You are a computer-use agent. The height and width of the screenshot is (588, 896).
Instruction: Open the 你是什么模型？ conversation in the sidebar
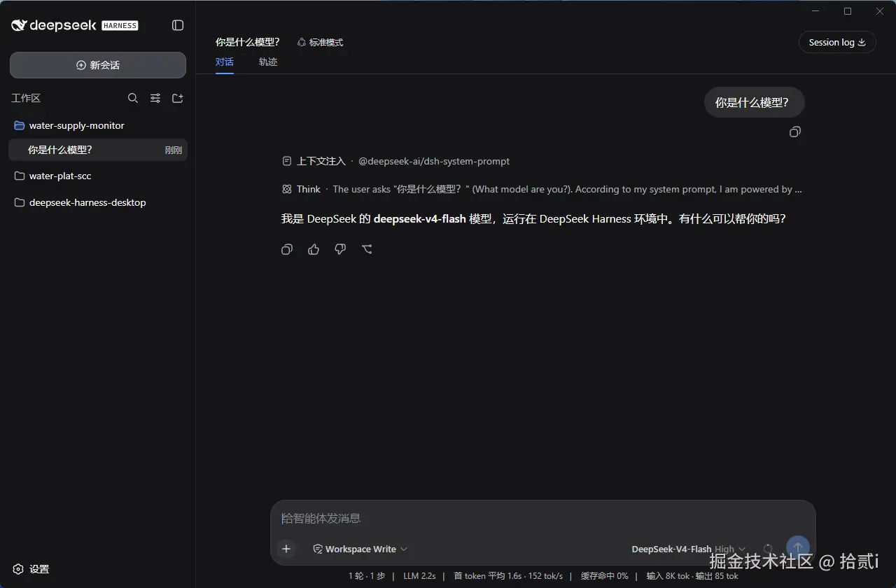tap(98, 150)
